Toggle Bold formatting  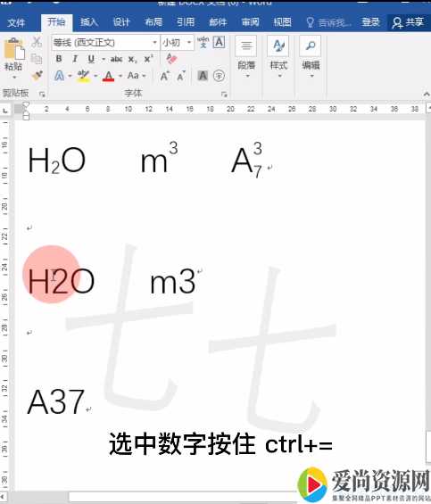pyautogui.click(x=59, y=59)
